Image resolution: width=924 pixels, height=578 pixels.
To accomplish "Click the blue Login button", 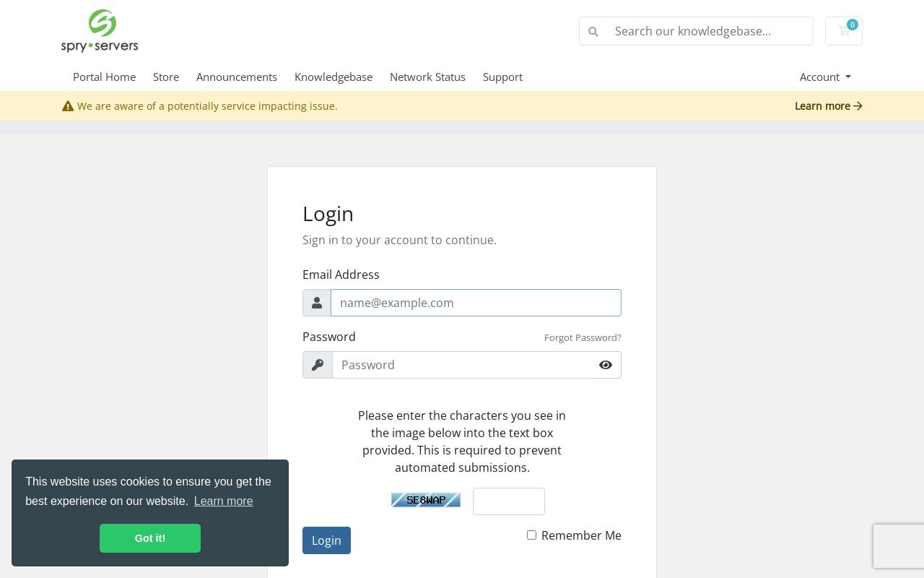I will click(326, 540).
